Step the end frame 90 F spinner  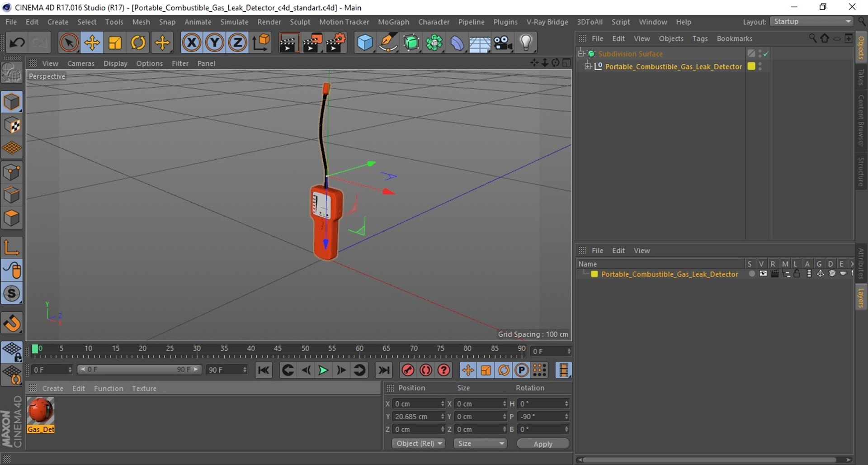point(245,370)
